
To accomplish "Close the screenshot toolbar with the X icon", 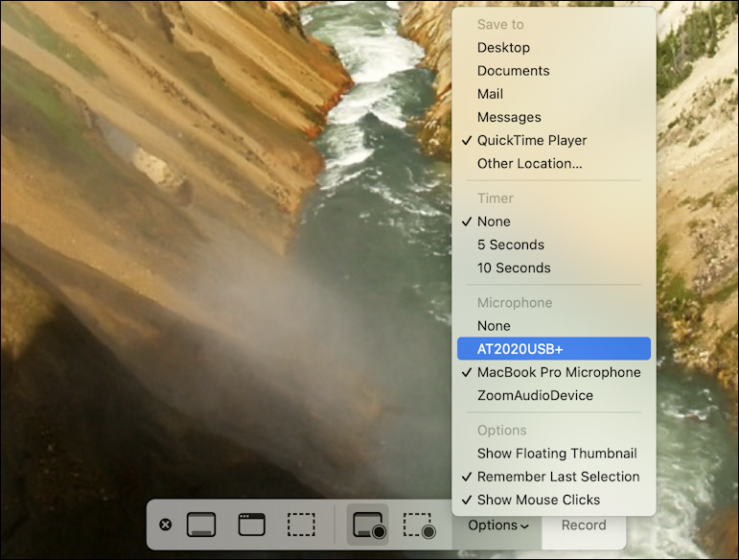I will [166, 525].
